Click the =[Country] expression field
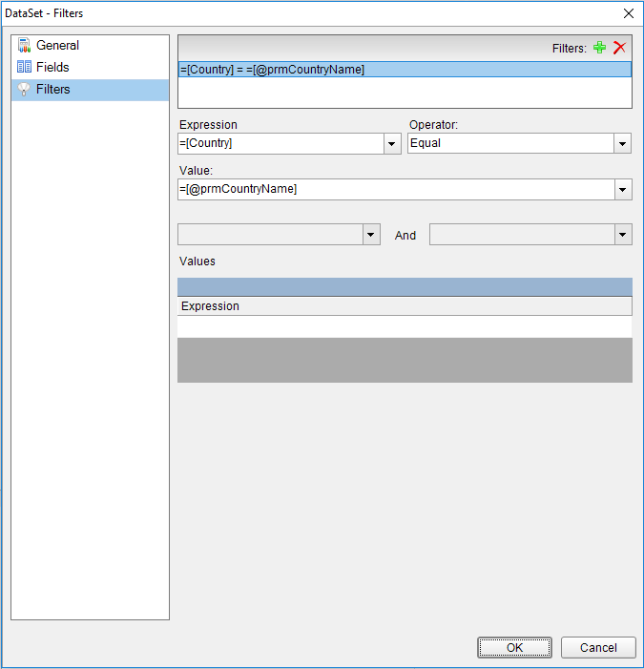This screenshot has width=644, height=669. [x=280, y=144]
